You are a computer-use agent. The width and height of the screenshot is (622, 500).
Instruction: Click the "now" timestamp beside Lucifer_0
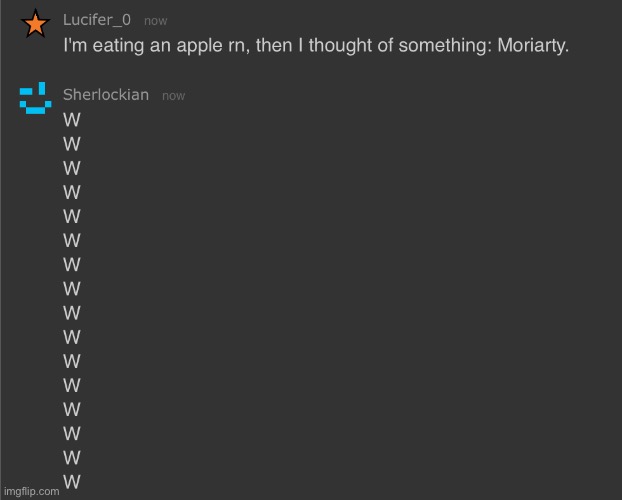coord(155,20)
